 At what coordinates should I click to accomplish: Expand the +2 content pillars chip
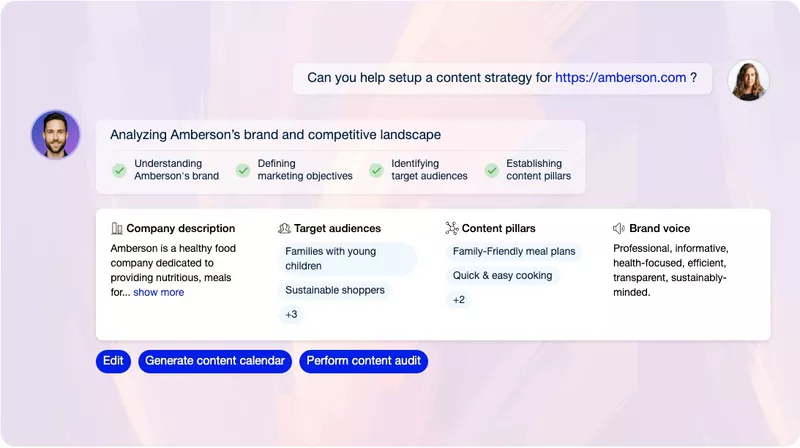(459, 299)
